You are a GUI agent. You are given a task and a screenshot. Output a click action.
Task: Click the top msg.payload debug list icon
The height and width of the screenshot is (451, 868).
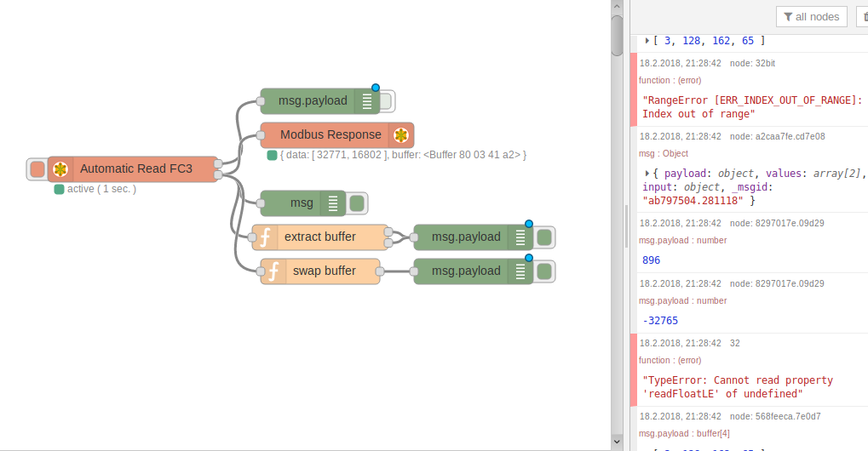click(x=367, y=101)
